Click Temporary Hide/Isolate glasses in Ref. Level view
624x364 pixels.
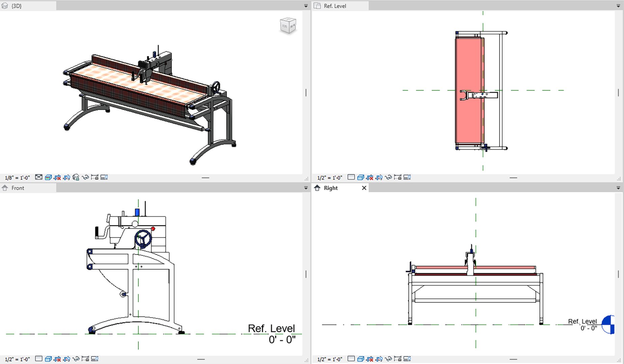[x=389, y=177]
